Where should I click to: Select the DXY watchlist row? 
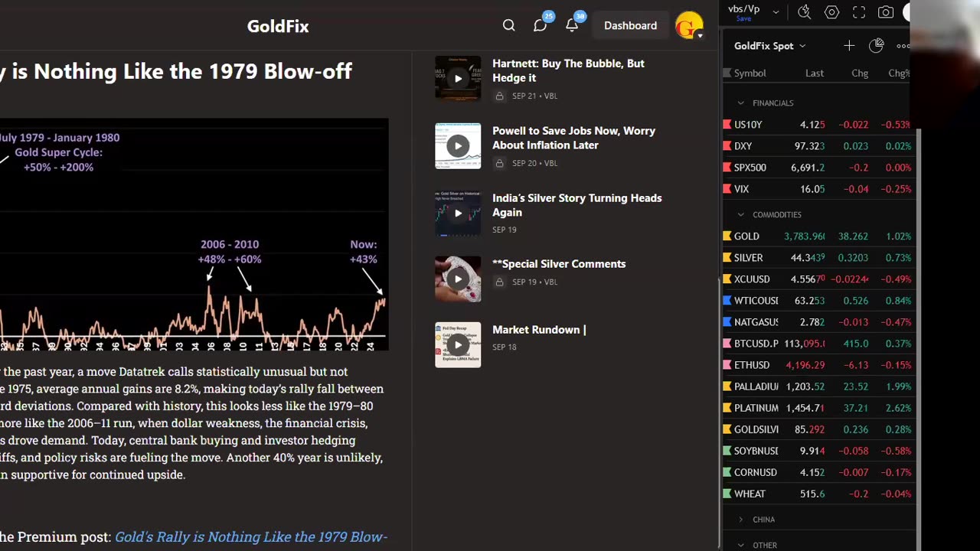pyautogui.click(x=818, y=145)
